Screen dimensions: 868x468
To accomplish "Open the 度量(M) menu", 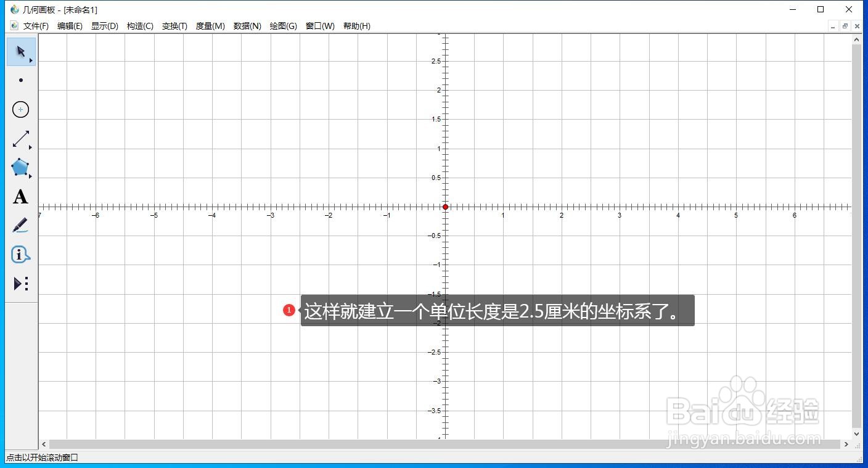I will [210, 26].
